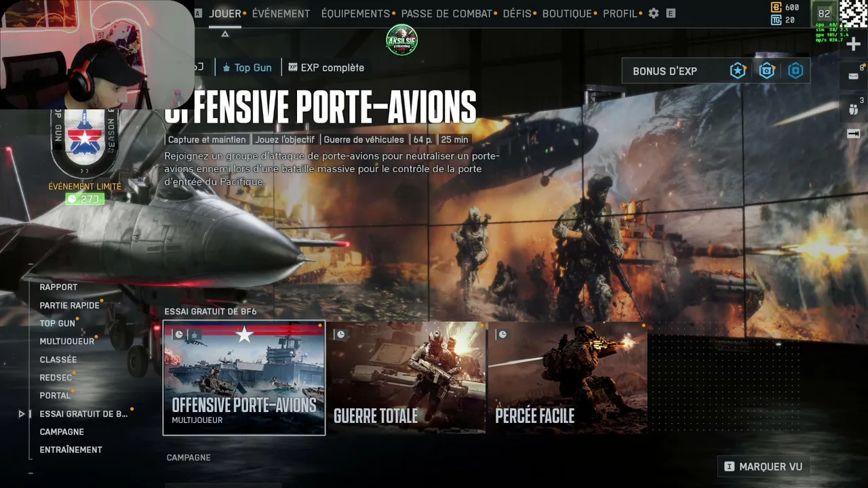This screenshot has height=488, width=868.
Task: Click the 20 TC balance value
Action: (x=789, y=20)
